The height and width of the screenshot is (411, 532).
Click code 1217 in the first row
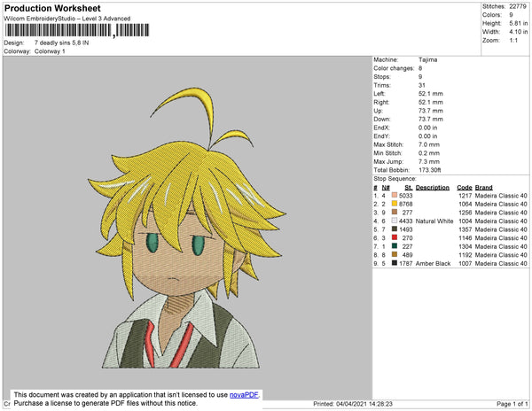click(465, 196)
